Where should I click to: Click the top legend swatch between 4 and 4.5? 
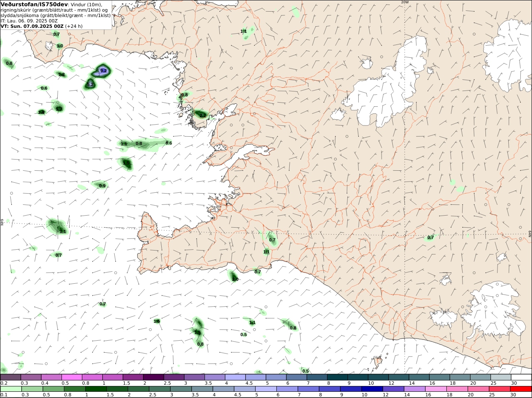pyautogui.click(x=235, y=377)
